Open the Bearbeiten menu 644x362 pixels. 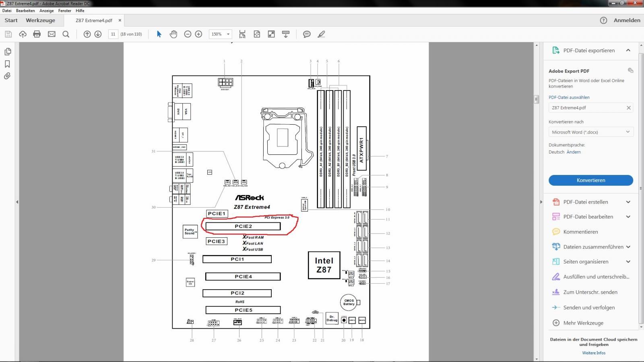25,11
